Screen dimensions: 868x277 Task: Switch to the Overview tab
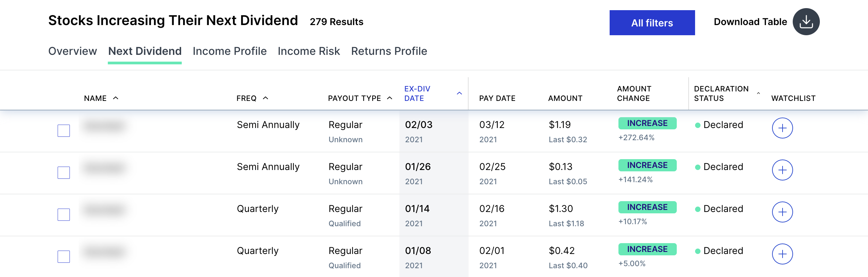pos(73,51)
